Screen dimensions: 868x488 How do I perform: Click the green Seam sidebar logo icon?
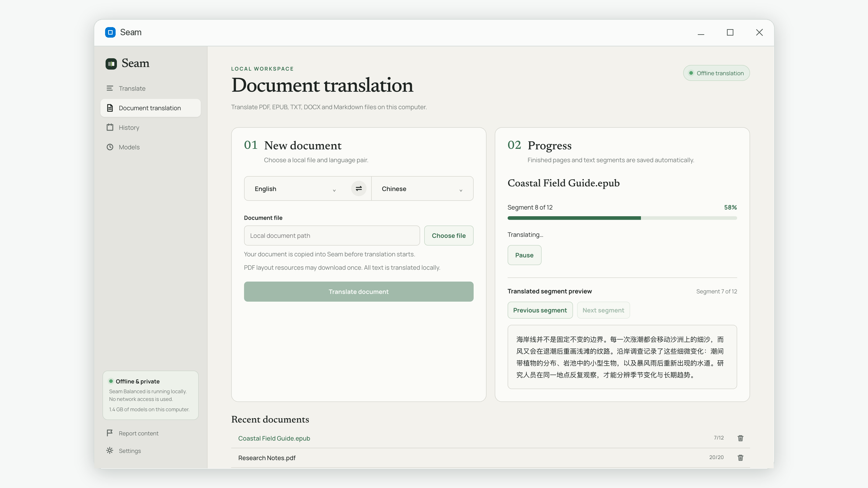pyautogui.click(x=111, y=63)
